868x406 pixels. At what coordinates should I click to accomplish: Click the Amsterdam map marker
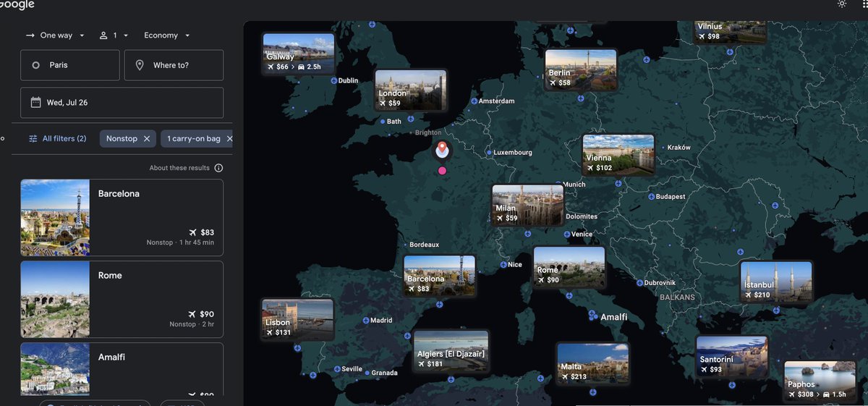tap(475, 101)
